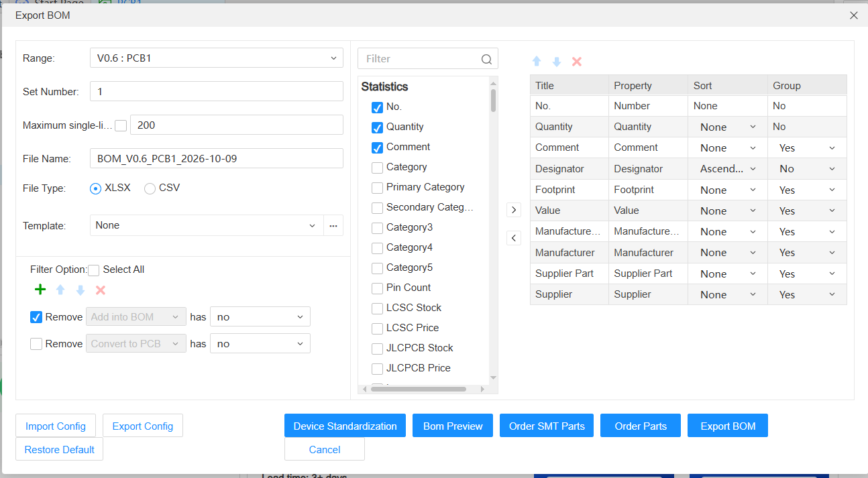Select the CSV file type
The height and width of the screenshot is (478, 868).
coord(150,188)
